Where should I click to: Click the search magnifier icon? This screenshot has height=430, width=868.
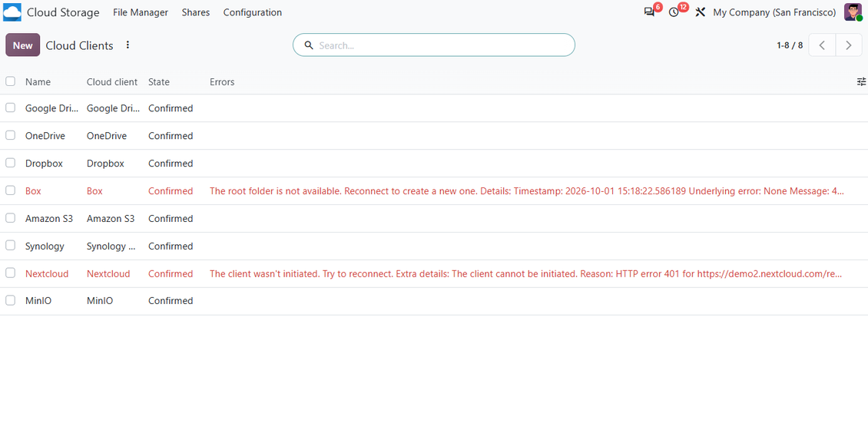coord(309,45)
